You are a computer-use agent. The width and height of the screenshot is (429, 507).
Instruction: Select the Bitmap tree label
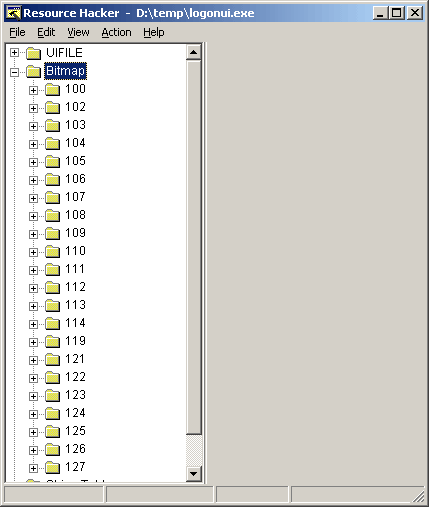coord(65,71)
